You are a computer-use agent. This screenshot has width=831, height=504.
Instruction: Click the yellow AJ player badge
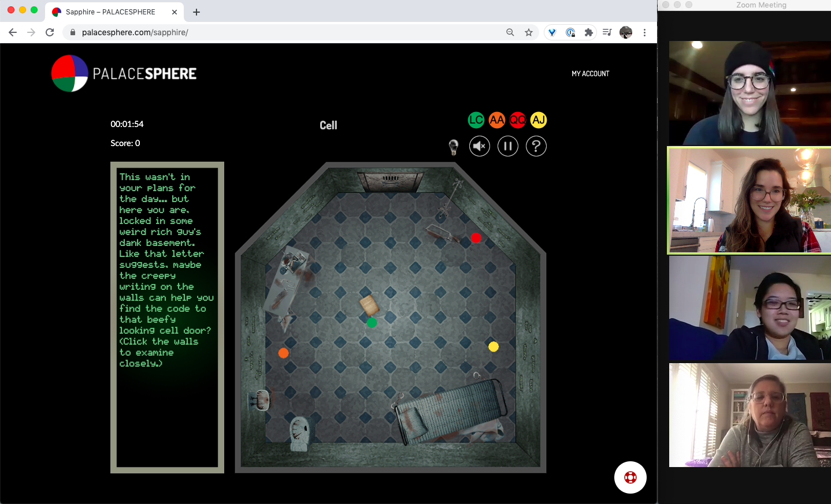[x=539, y=120]
